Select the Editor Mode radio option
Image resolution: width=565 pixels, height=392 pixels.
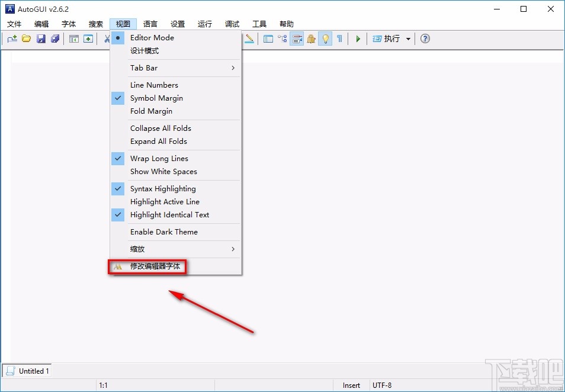click(x=176, y=37)
